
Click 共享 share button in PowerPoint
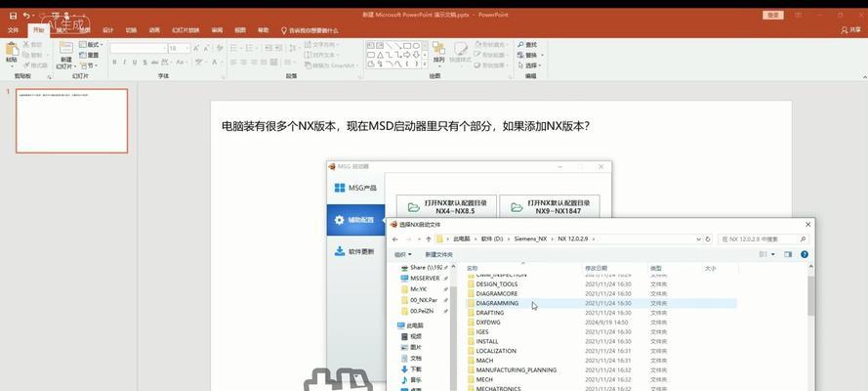point(850,30)
